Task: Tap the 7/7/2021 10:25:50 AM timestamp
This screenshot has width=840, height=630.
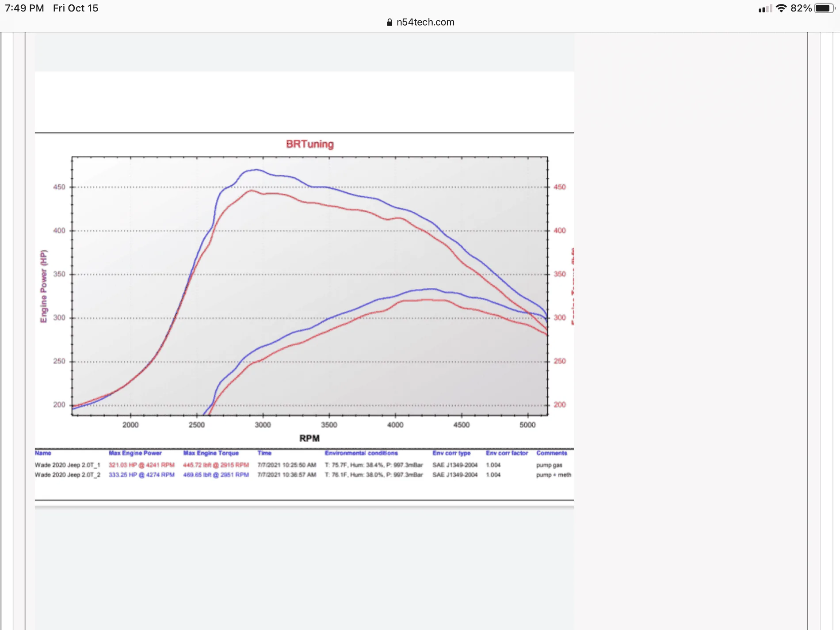Action: [x=287, y=465]
